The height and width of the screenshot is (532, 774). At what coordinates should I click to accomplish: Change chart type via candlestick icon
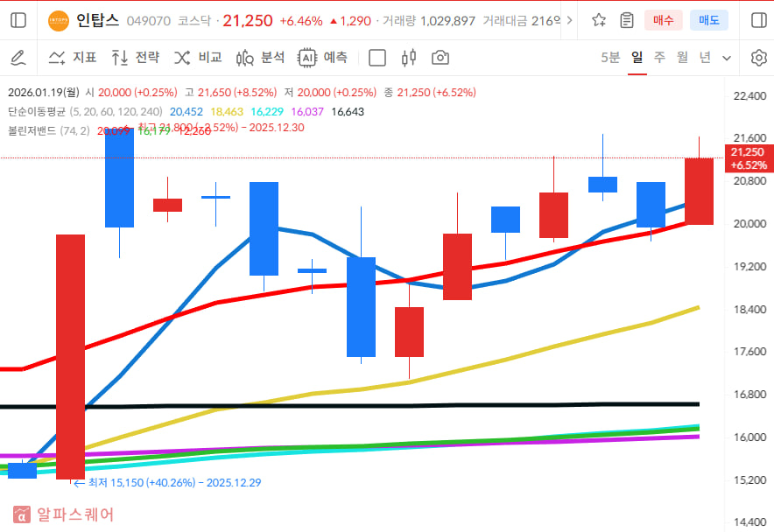408,58
